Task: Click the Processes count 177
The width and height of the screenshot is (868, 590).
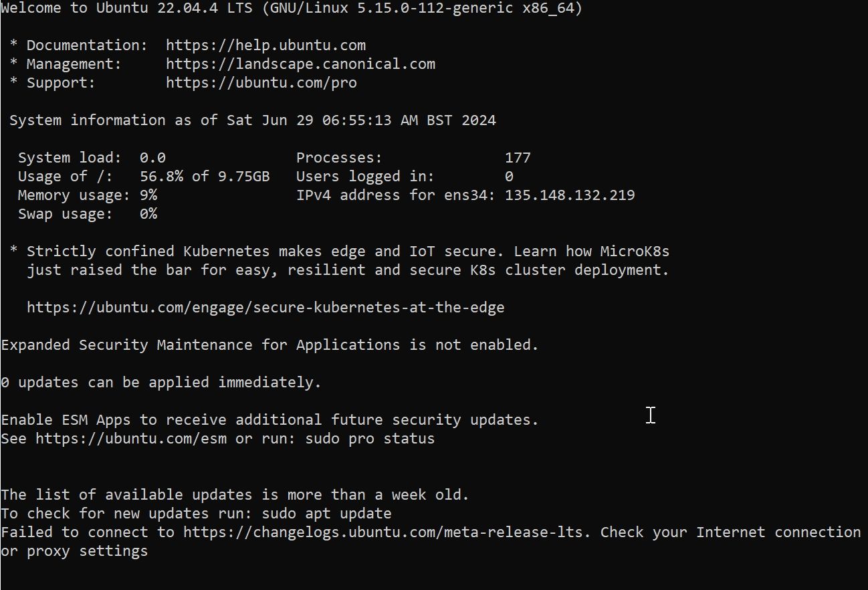Action: pyautogui.click(x=518, y=158)
